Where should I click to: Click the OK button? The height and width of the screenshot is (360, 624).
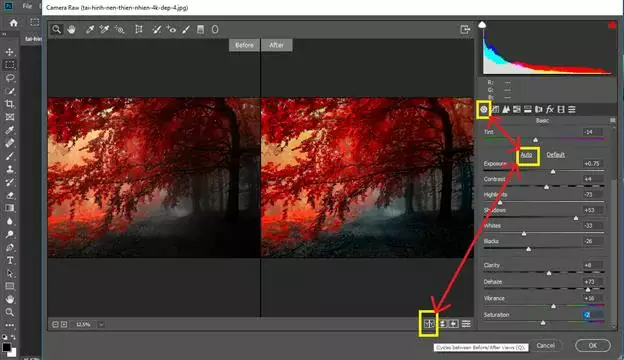593,345
